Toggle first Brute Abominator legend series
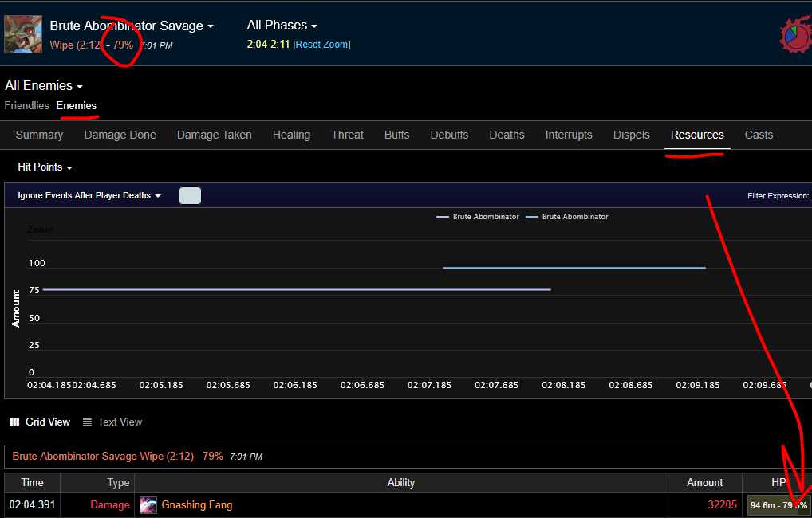 coord(478,217)
